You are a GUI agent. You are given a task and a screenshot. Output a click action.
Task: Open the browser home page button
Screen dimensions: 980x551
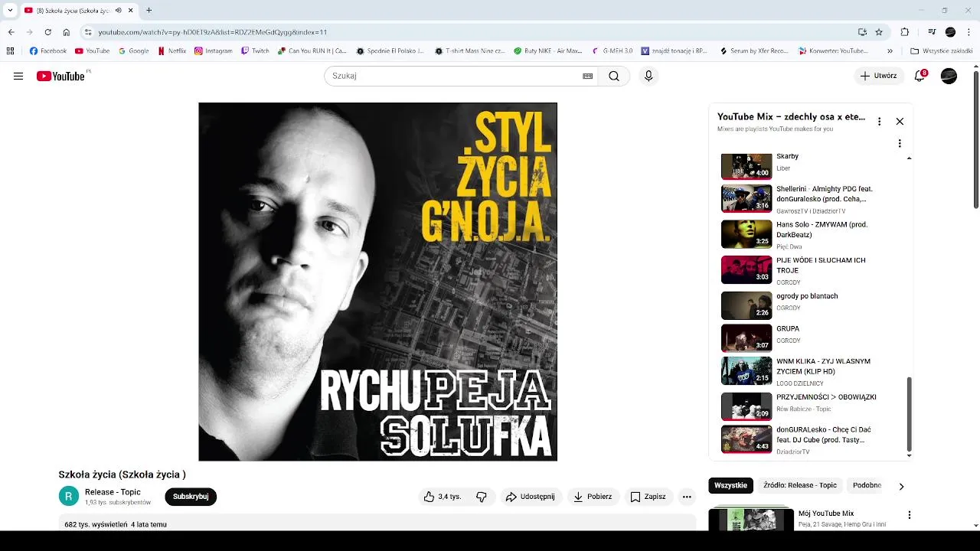coord(67,32)
